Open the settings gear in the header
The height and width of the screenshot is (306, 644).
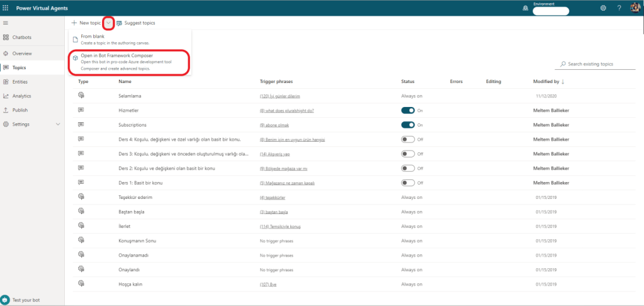coord(603,8)
